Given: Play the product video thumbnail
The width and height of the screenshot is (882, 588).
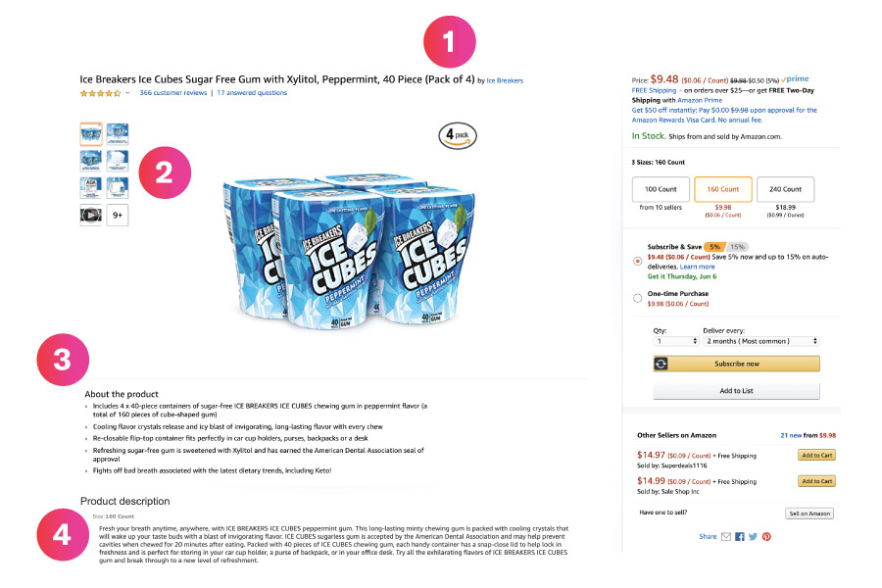Looking at the screenshot, I should tap(90, 215).
